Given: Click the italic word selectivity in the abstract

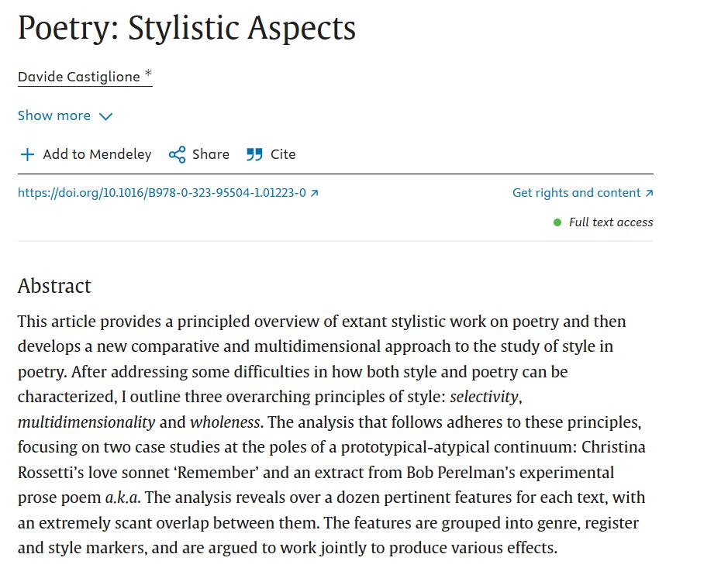Looking at the screenshot, I should (484, 396).
